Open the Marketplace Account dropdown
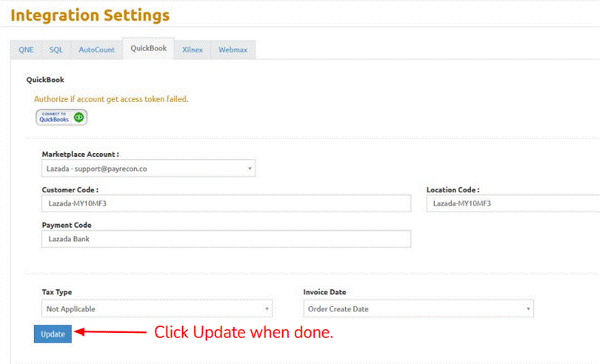 148,168
